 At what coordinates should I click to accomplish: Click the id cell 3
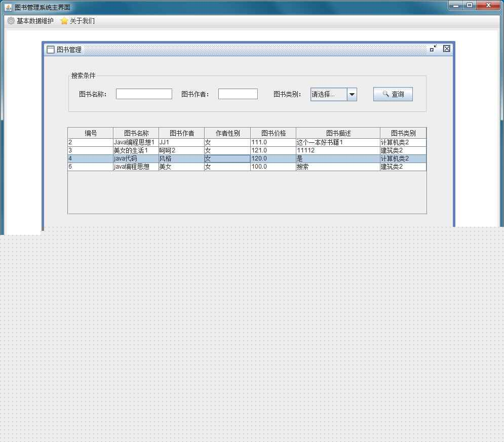91,150
